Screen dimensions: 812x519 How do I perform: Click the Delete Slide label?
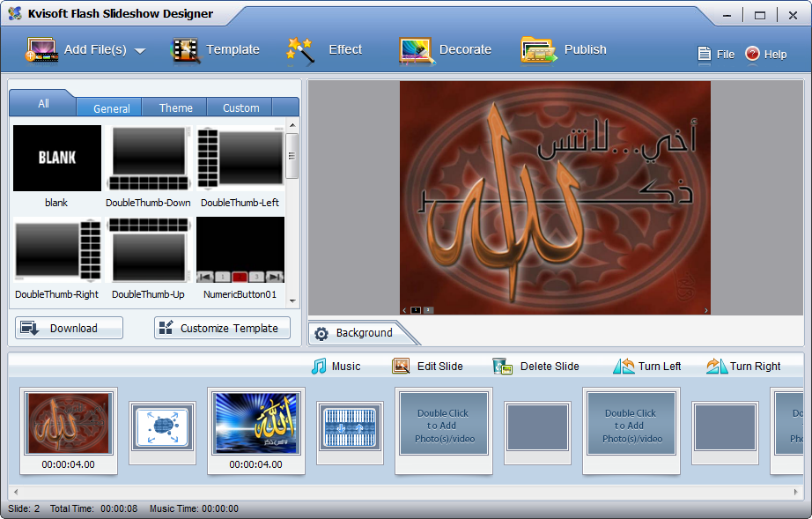(550, 367)
